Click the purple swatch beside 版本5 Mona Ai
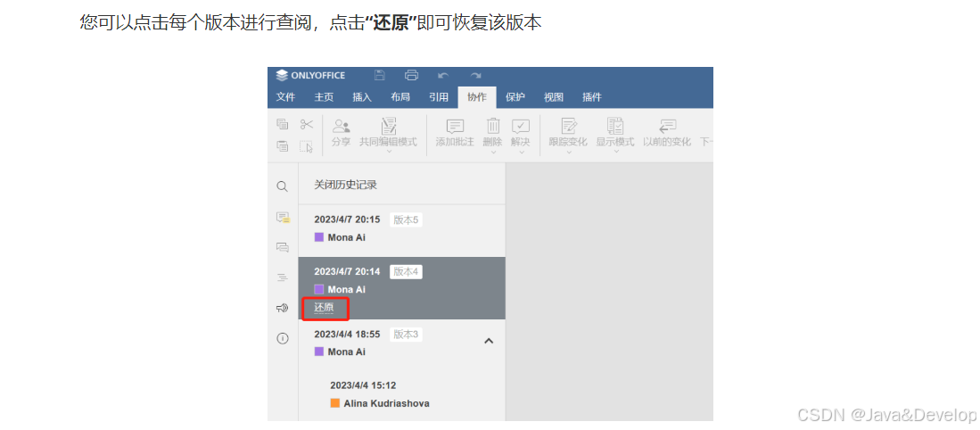This screenshot has height=430, width=980. click(x=318, y=237)
